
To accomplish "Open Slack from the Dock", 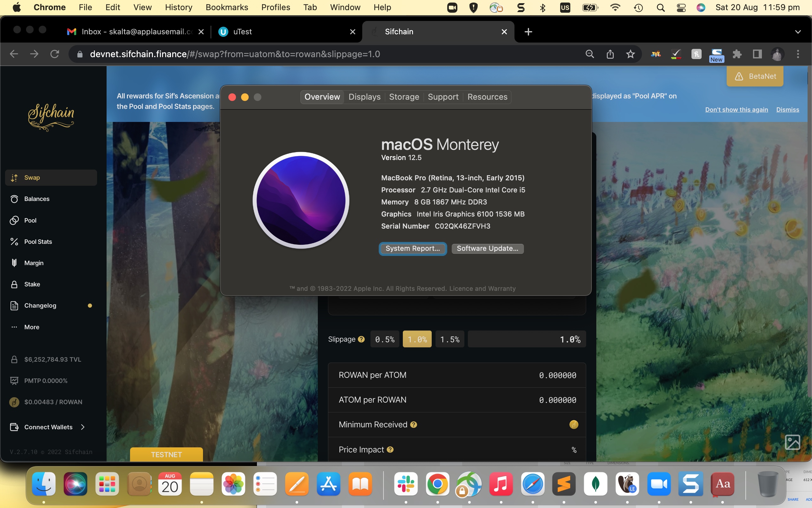I will click(406, 484).
